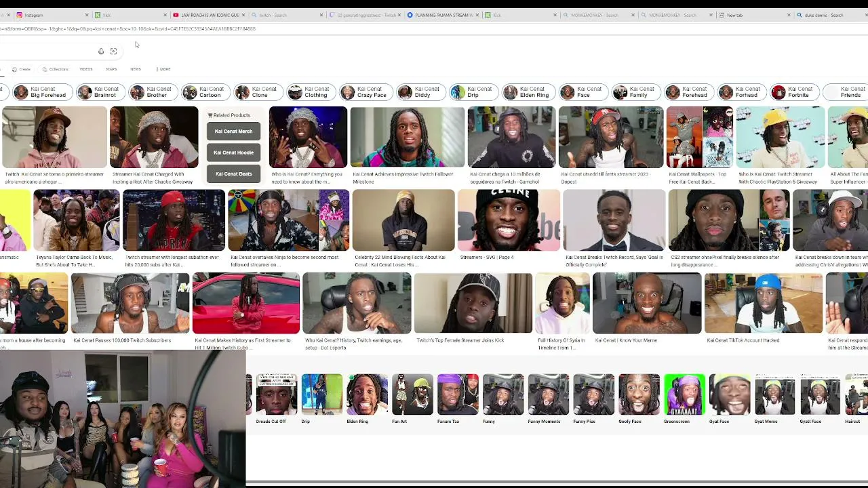Switch to the Instagram browser tab

51,15
